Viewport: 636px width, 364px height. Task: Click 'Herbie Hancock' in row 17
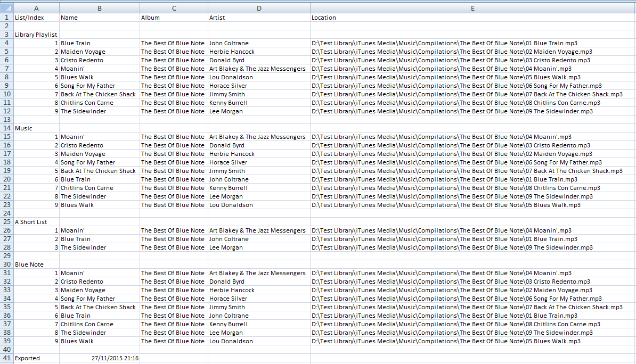coord(259,154)
